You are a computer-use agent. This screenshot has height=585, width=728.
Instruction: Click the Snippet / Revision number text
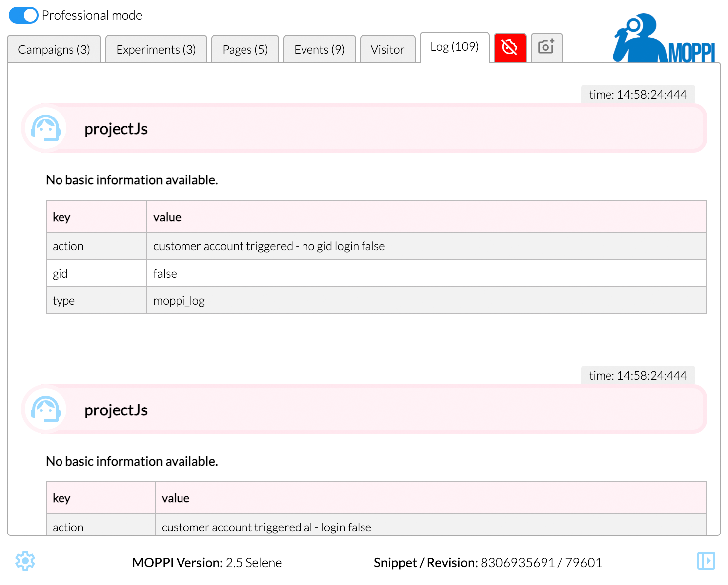tap(541, 563)
